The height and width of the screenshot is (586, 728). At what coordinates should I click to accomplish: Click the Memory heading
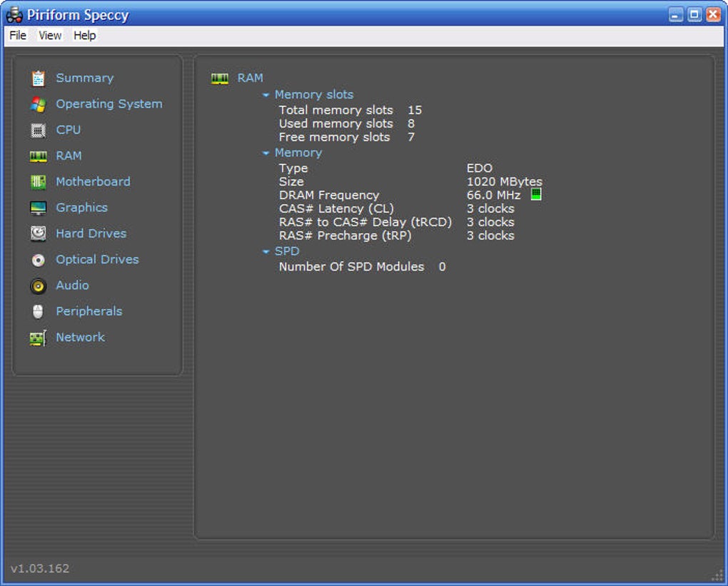click(298, 153)
